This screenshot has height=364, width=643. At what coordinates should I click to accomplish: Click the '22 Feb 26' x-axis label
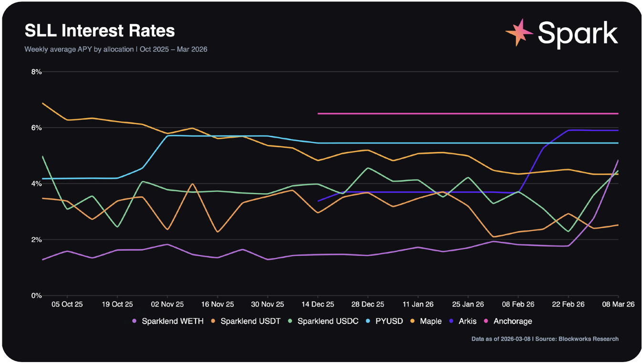568,304
